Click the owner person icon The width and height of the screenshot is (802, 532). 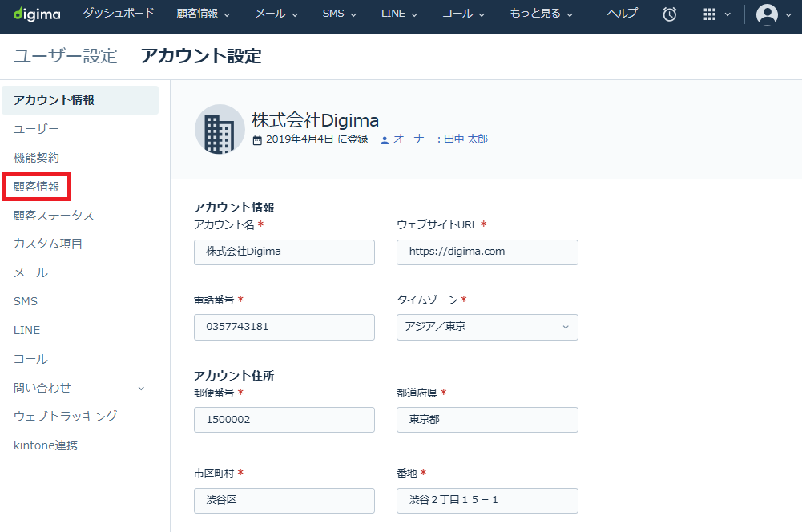click(x=385, y=140)
